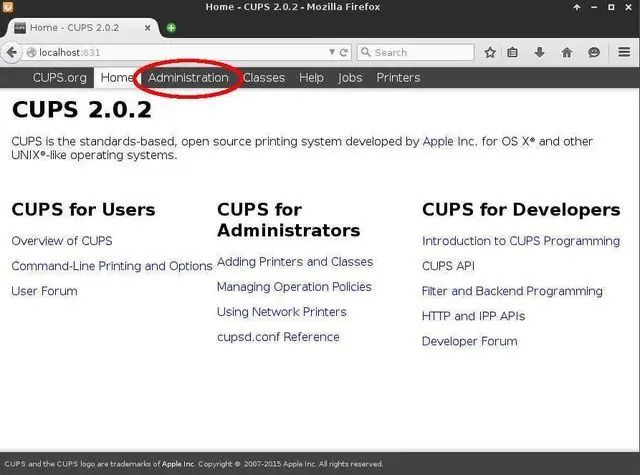Maximize the Firefox window
The height and width of the screenshot is (475, 640).
(x=611, y=7)
